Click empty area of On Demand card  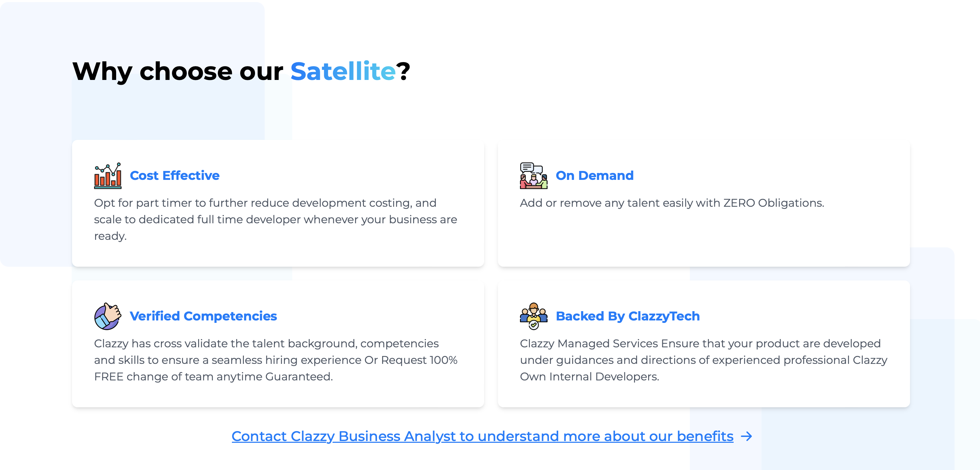(704, 240)
